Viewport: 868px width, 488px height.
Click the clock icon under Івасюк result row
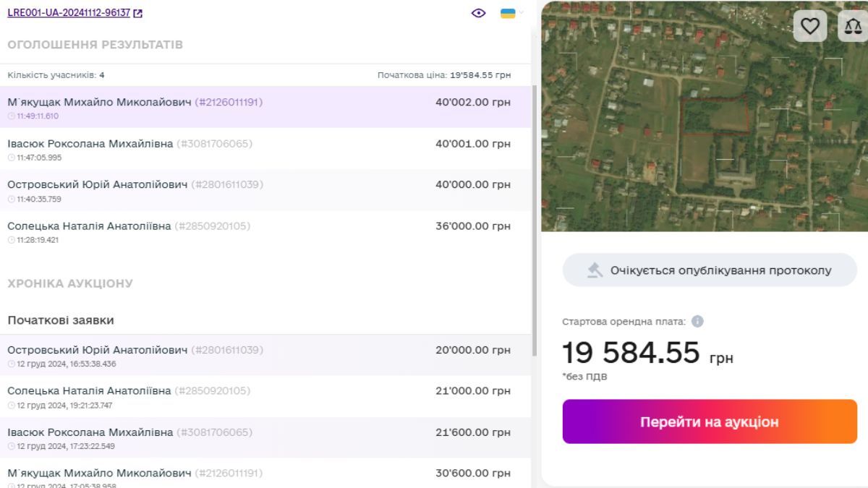[x=11, y=158]
